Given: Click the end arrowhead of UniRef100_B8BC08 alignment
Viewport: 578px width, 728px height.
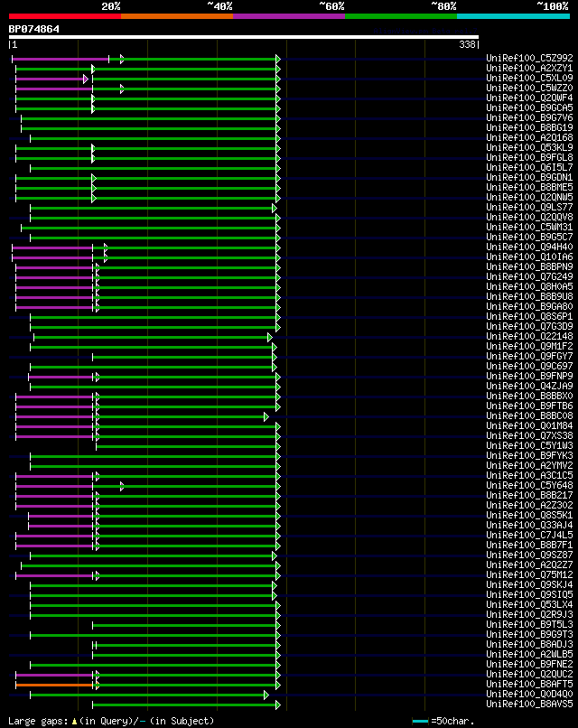Looking at the screenshot, I should pos(266,417).
